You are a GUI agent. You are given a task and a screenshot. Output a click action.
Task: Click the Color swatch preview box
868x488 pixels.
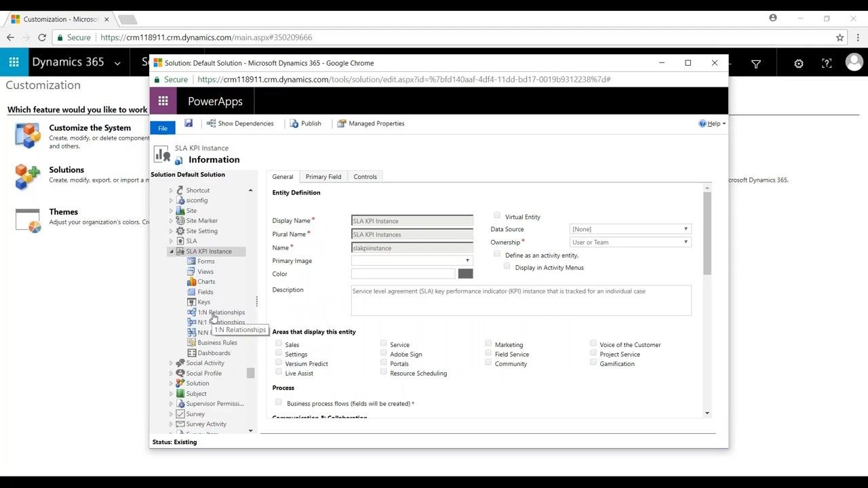point(465,274)
